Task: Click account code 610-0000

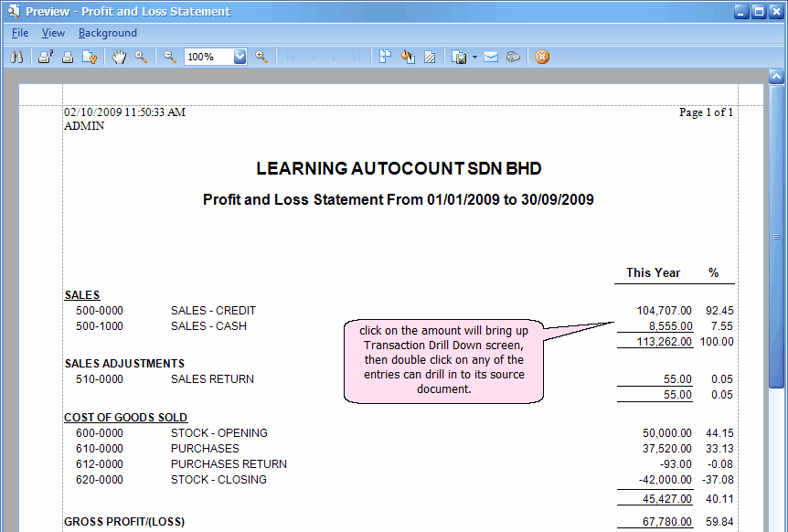Action: 100,449
